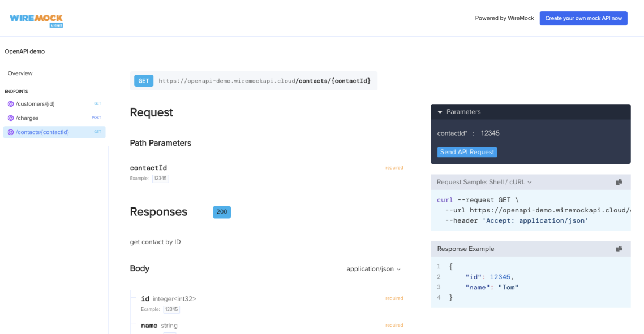Copy the Response Example code
Screen dimensions: 644x334
point(619,249)
